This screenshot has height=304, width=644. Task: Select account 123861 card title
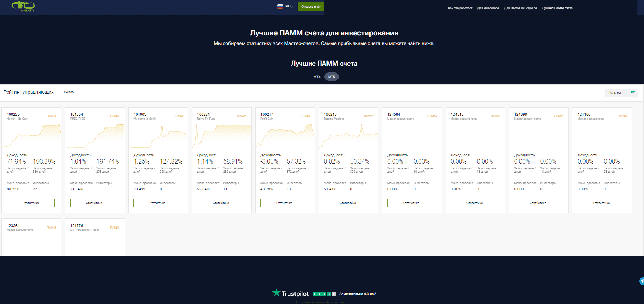13,226
